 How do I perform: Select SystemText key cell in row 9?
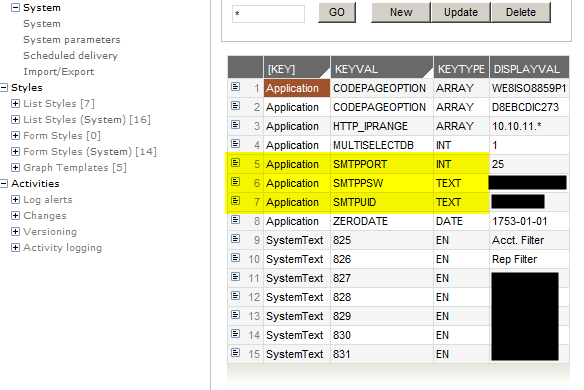[297, 240]
